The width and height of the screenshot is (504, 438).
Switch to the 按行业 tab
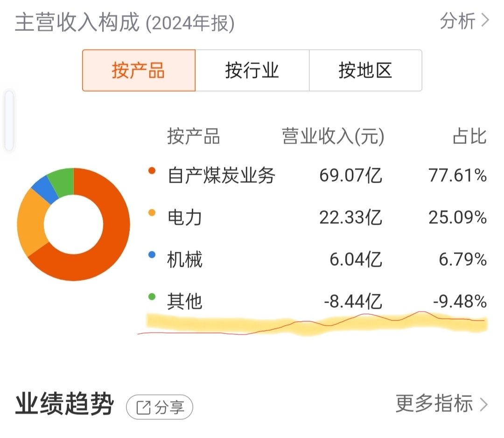point(252,71)
